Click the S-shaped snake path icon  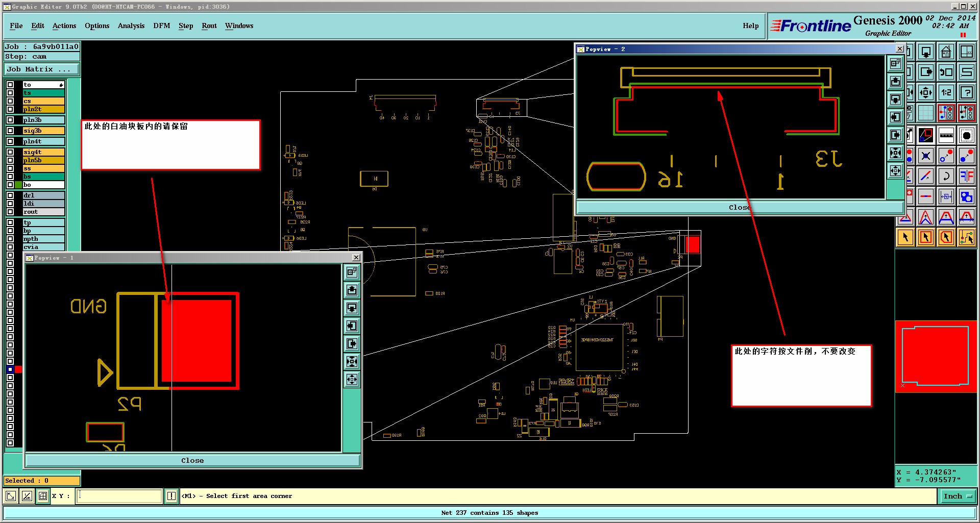[967, 72]
